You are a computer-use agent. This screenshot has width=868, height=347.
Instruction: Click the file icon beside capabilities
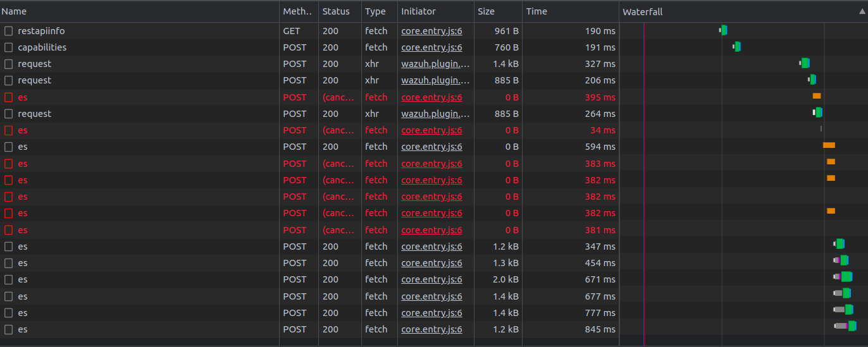[8, 47]
